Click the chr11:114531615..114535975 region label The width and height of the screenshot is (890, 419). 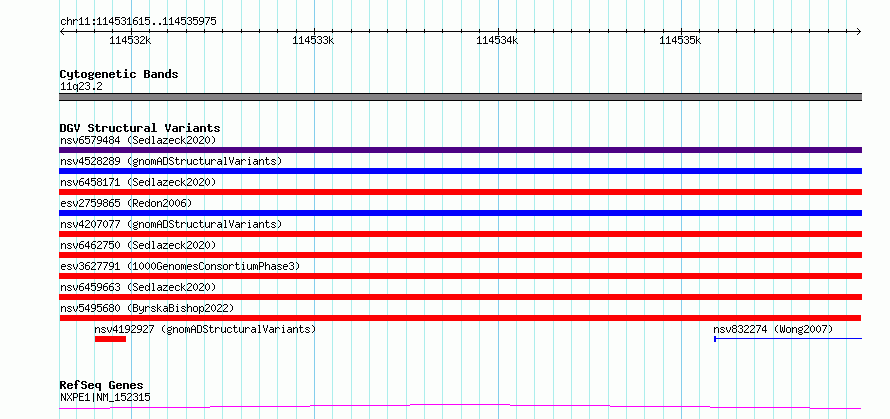[x=138, y=22]
